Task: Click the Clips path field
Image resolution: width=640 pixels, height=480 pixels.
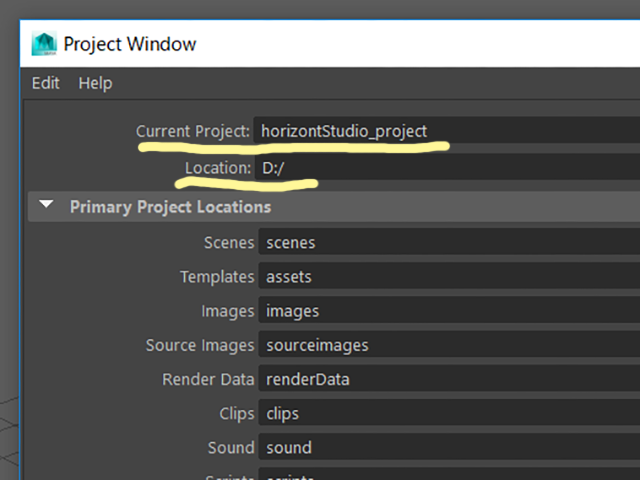Action: click(449, 413)
